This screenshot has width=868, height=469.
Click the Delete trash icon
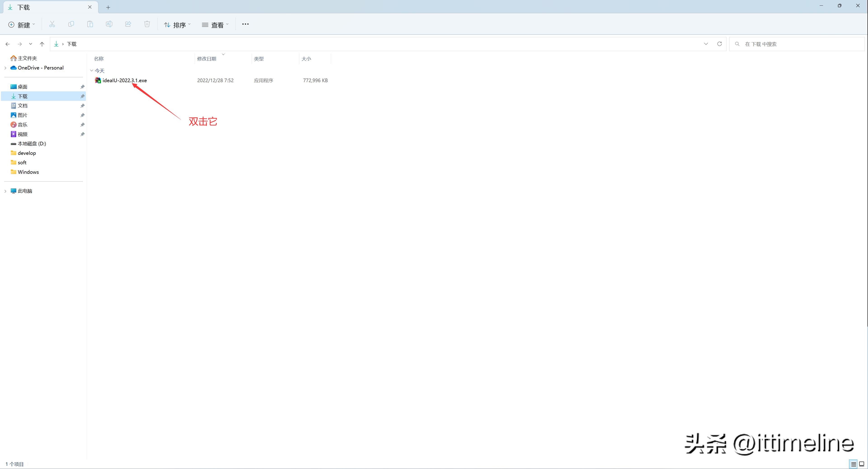pos(147,24)
